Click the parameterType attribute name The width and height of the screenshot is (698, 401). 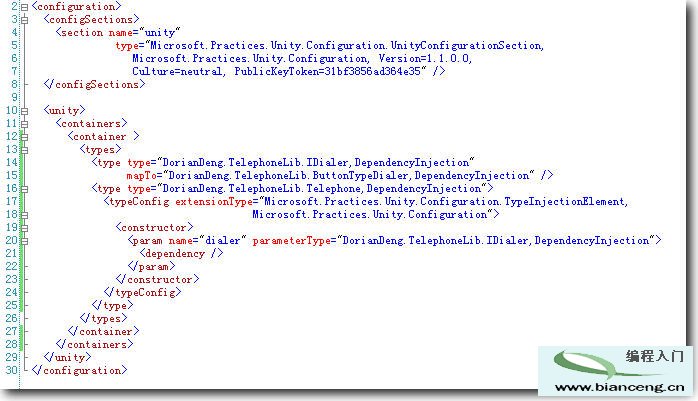(292, 240)
